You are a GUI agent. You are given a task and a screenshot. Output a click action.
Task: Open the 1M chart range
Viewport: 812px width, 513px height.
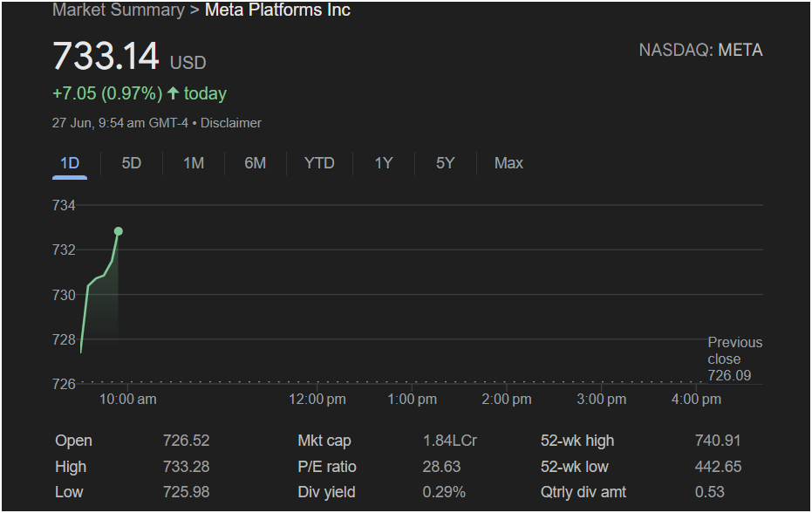(193, 163)
